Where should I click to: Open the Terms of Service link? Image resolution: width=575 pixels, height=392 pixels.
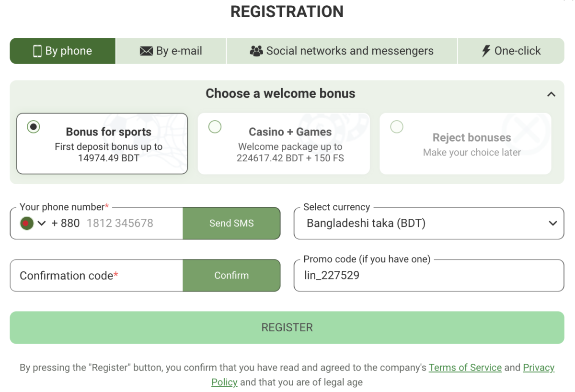click(465, 368)
